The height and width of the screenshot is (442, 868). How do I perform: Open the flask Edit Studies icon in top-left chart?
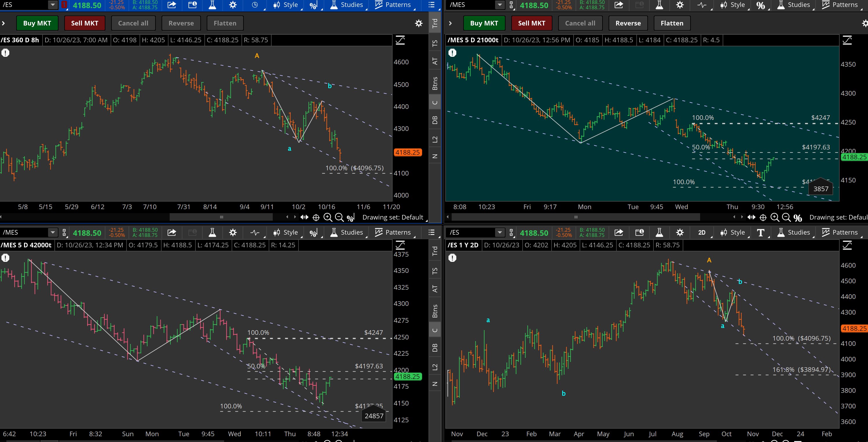pos(212,5)
